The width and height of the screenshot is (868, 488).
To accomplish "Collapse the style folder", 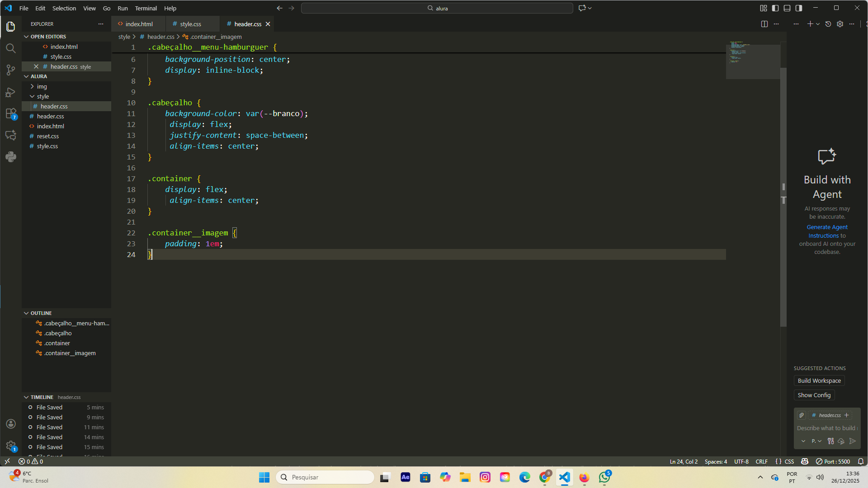I will 42,96.
